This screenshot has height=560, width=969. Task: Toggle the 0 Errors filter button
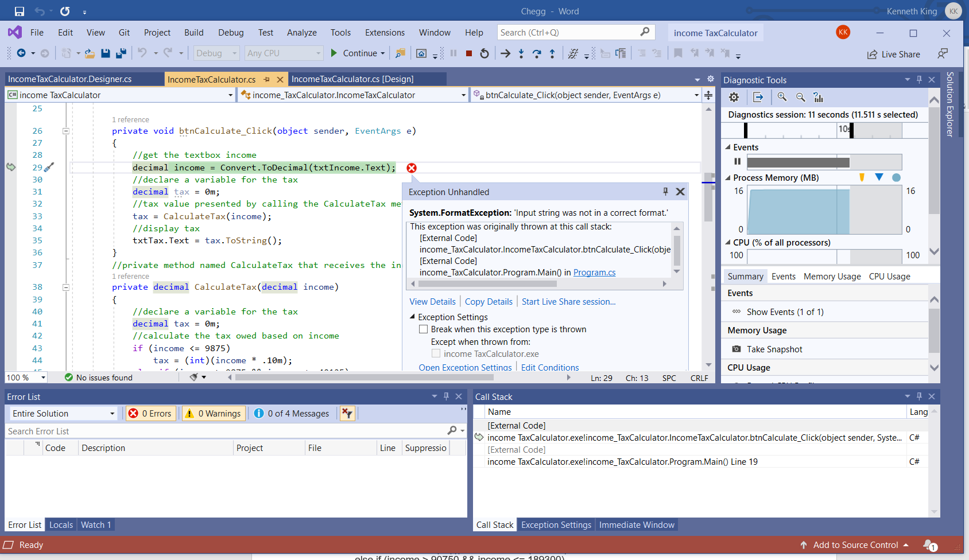[150, 414]
